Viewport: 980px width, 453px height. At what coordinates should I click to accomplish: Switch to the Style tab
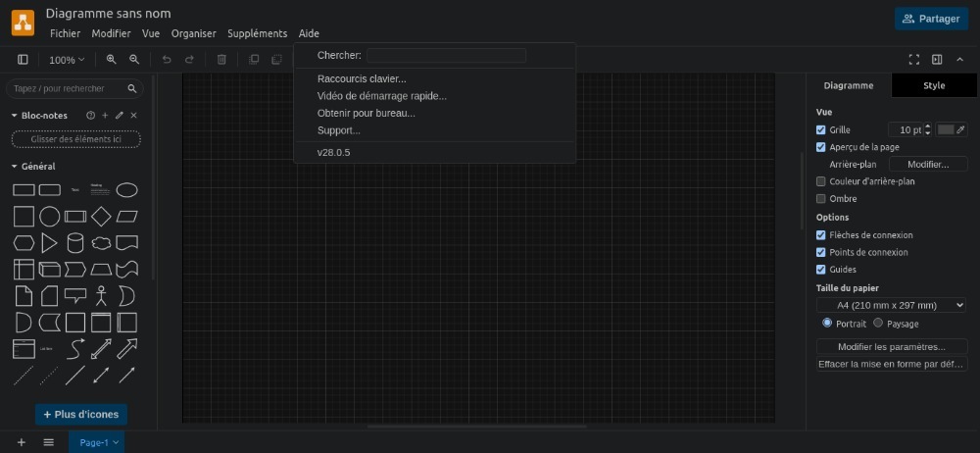(934, 85)
